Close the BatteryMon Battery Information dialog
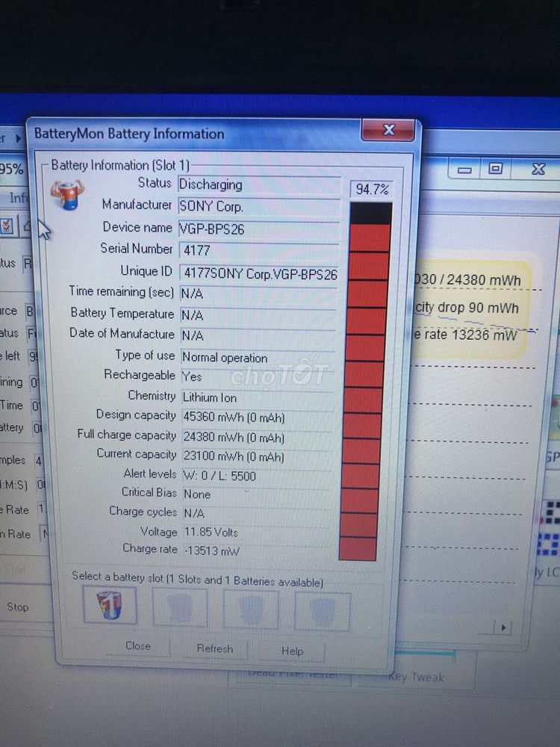This screenshot has width=560, height=747. point(388,129)
